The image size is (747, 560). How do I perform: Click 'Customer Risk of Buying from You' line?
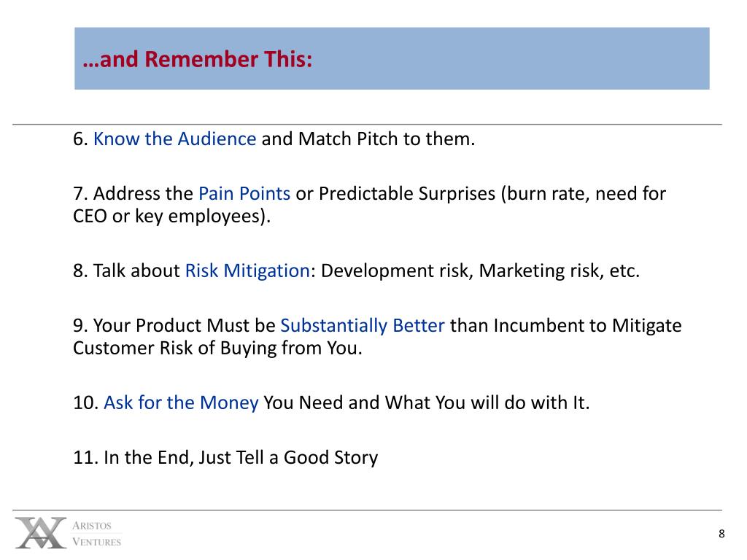click(x=217, y=348)
